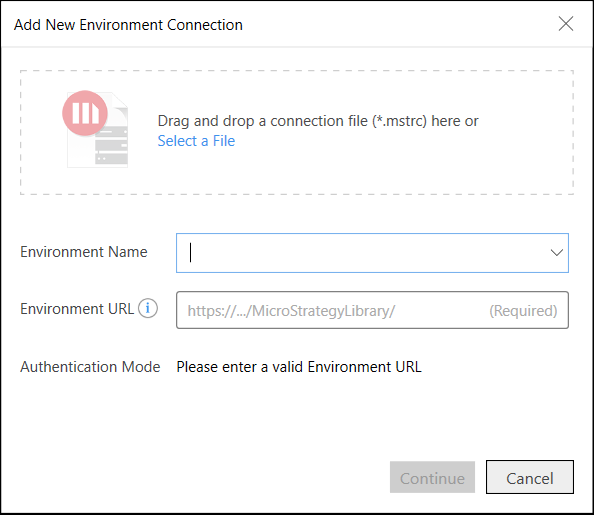The width and height of the screenshot is (594, 515).
Task: Close the Add New Environment Connection dialog
Action: [566, 24]
